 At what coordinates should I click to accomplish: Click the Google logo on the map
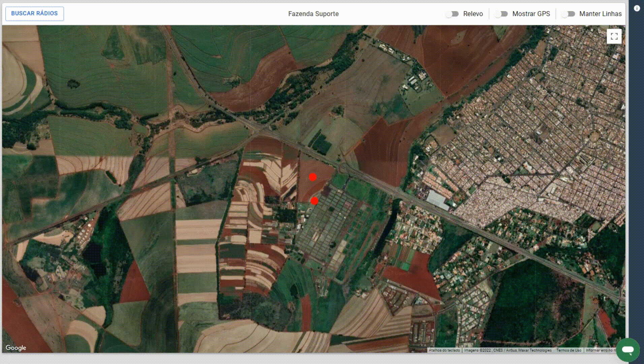click(16, 347)
